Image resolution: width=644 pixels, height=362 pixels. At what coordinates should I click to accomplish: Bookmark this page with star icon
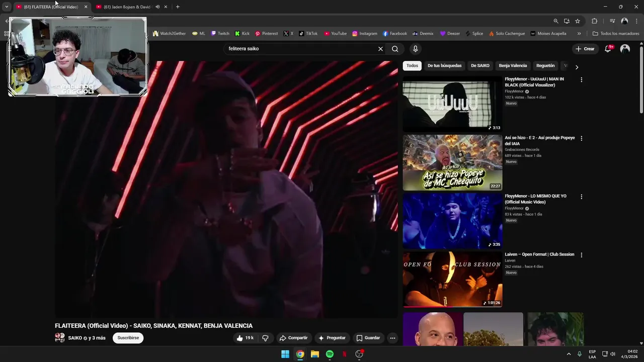[578, 21]
